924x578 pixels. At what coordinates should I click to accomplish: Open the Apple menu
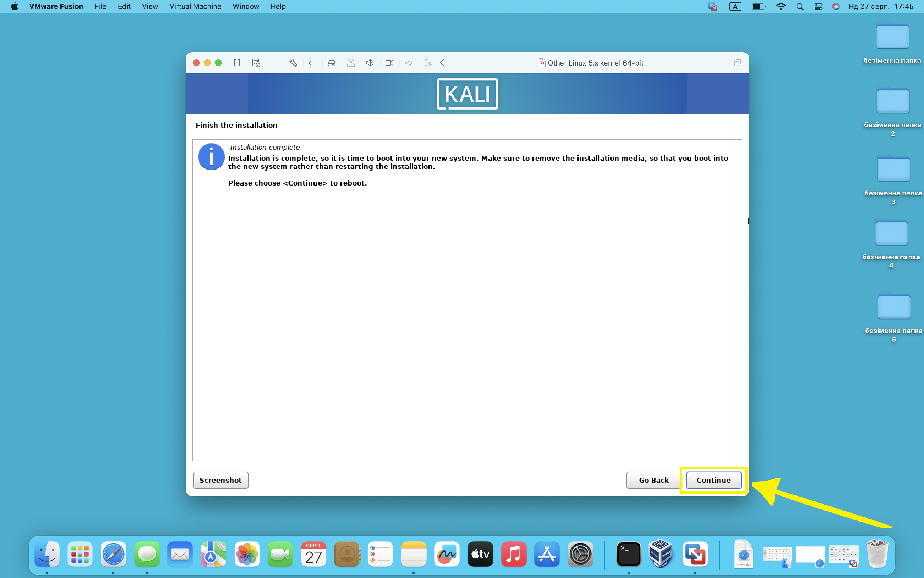[x=15, y=7]
